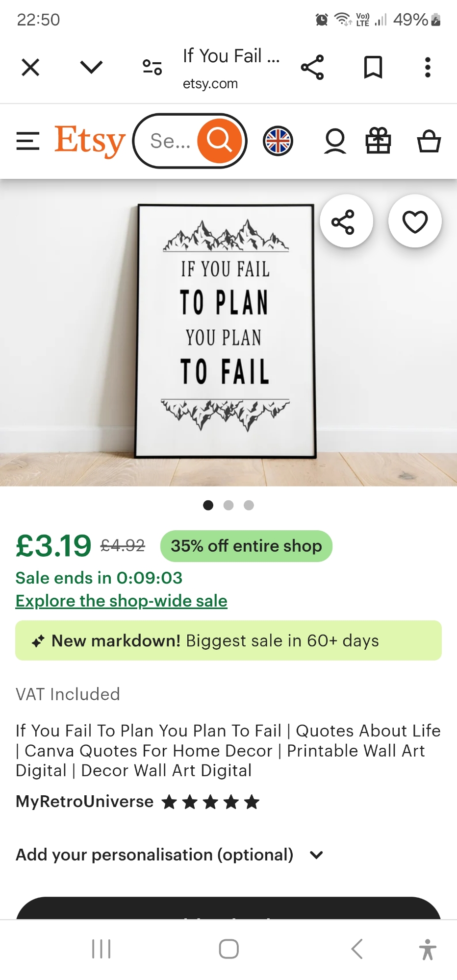Image resolution: width=457 pixels, height=980 pixels.
Task: Share this listing via image share button
Action: click(346, 221)
